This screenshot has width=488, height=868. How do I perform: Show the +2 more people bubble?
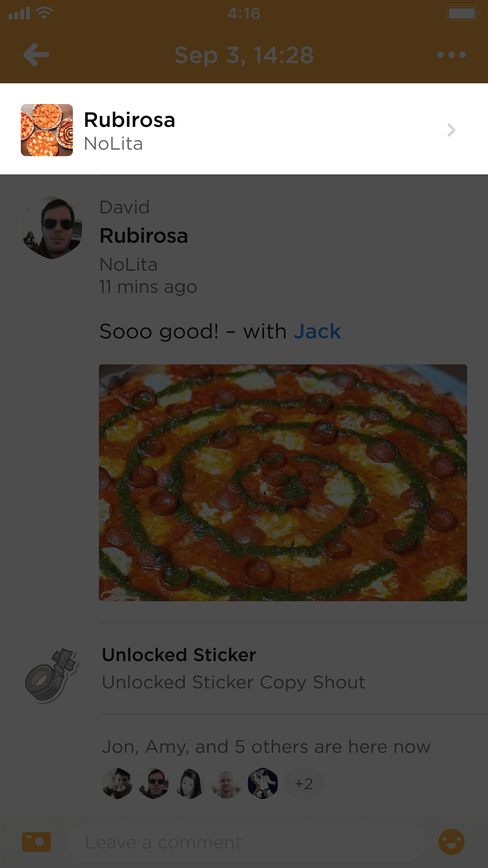coord(304,783)
